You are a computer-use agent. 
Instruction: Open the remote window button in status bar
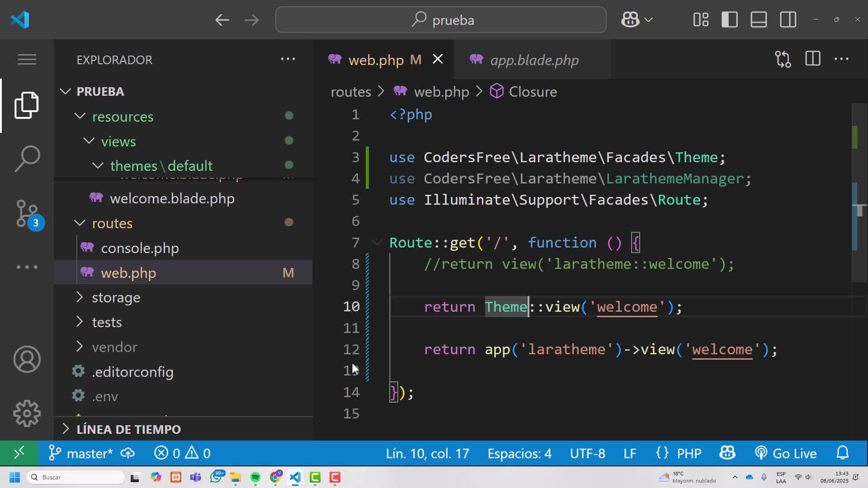click(x=19, y=453)
